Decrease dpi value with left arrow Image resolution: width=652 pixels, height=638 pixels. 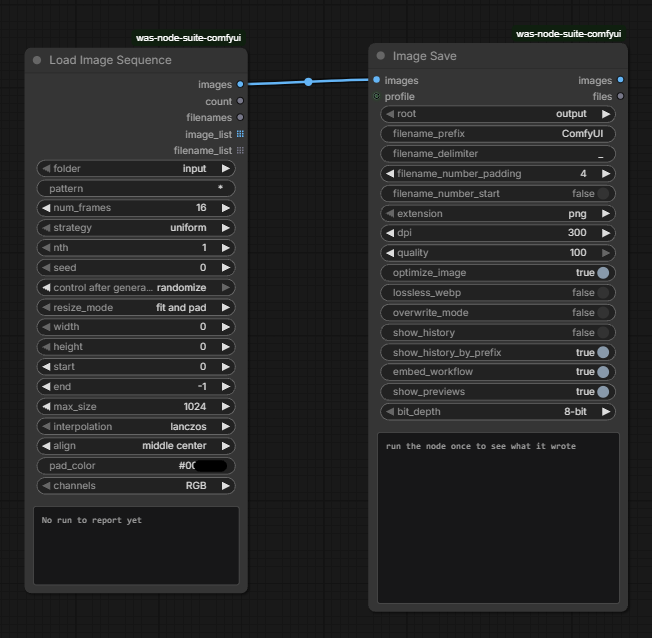[x=390, y=233]
